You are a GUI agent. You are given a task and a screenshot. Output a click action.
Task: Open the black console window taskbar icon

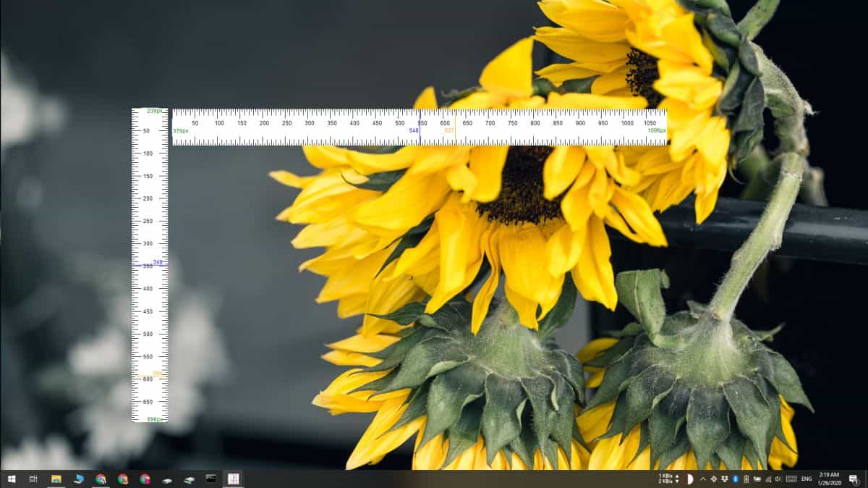pyautogui.click(x=210, y=479)
